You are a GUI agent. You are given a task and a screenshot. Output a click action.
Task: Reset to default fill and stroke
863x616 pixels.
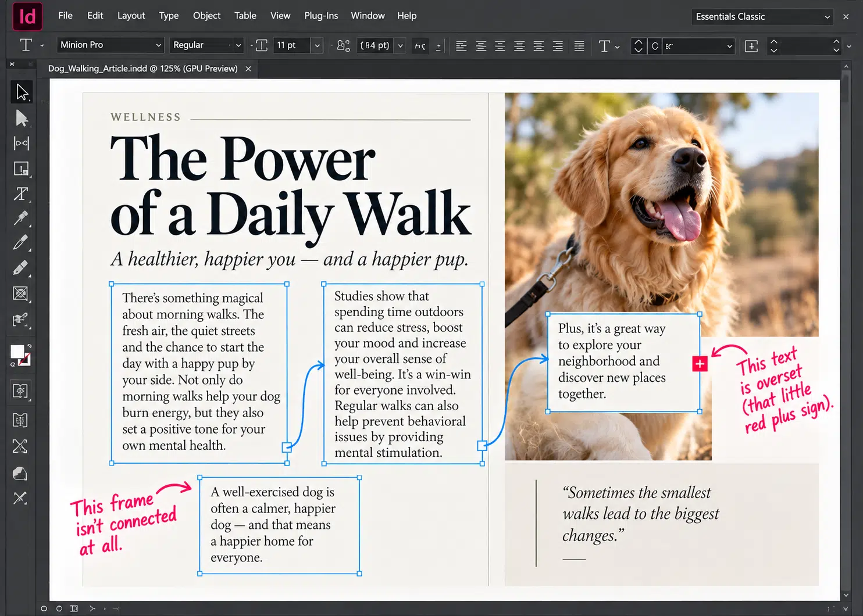[13, 364]
